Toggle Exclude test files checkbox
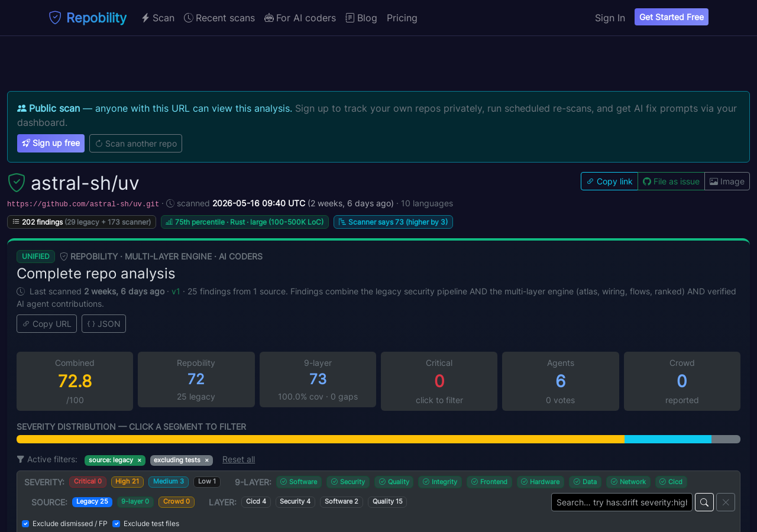The image size is (757, 532). tap(117, 524)
